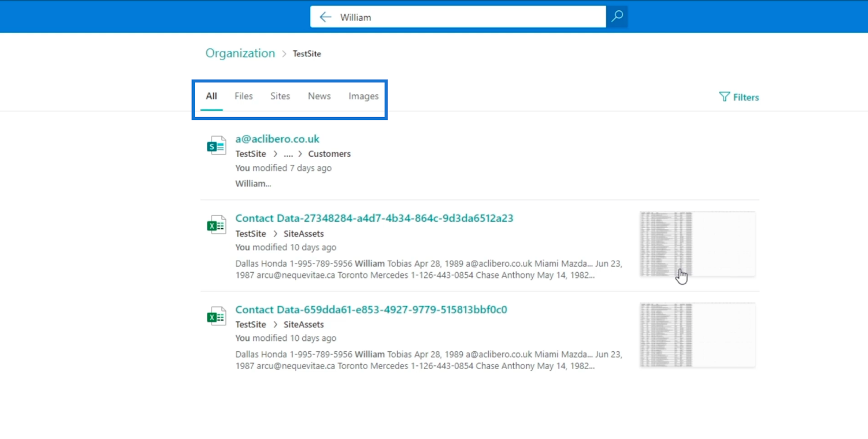Click TestSite path under a@aclibero.co.uk
Image resolution: width=868 pixels, height=439 pixels.
(251, 154)
